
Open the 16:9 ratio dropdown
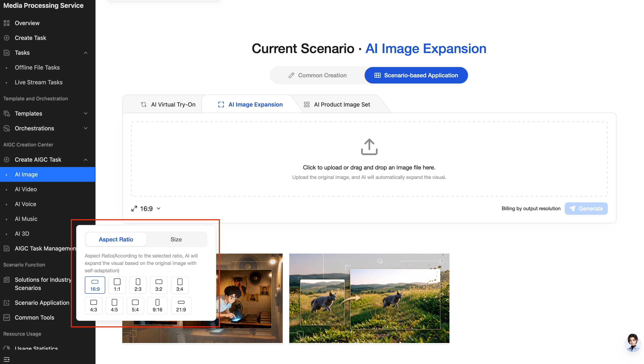point(146,209)
